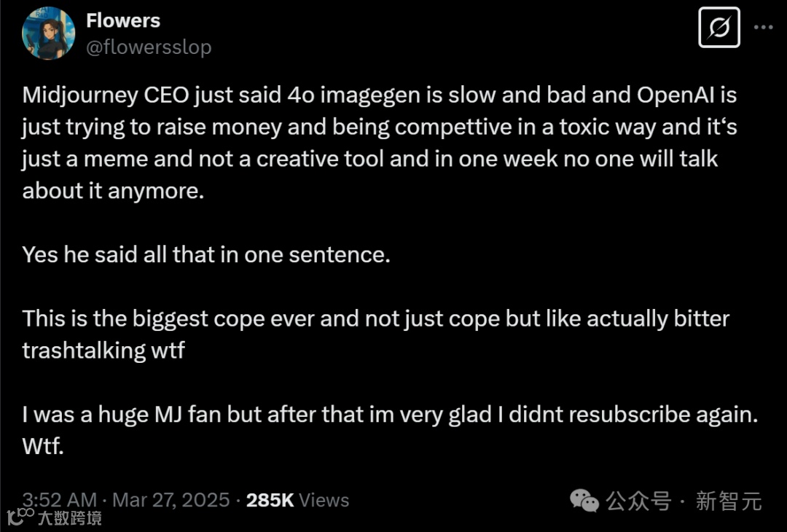Click the Flowers profile avatar
The width and height of the screenshot is (787, 532).
point(49,34)
